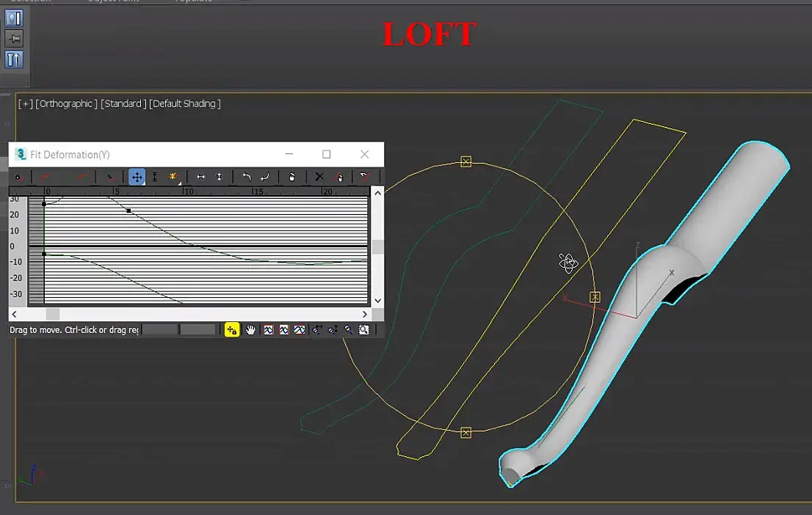Select lower curve start point at zero
Viewport: 812px width, 515px height.
coord(44,254)
